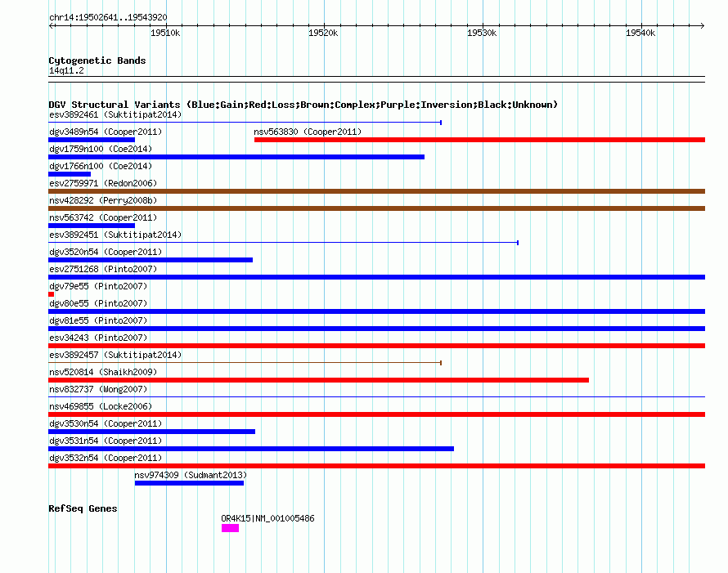
Task: Click the dgv1766n100 (Coe2014) label
Action: (x=101, y=166)
